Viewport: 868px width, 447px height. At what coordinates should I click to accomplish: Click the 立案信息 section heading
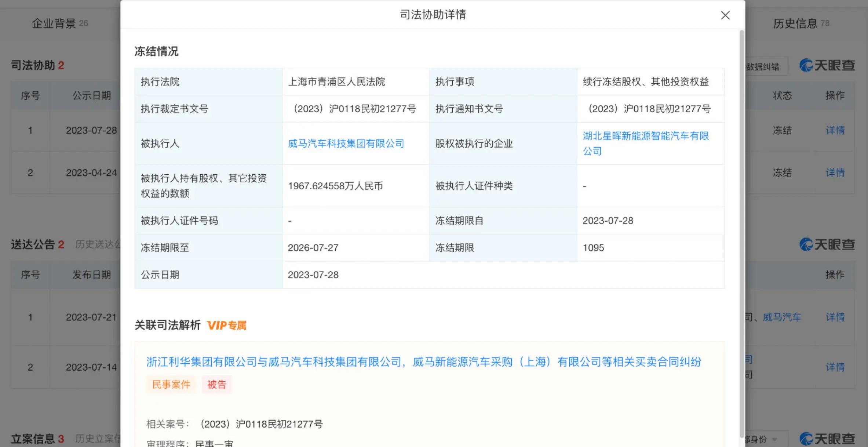point(37,439)
